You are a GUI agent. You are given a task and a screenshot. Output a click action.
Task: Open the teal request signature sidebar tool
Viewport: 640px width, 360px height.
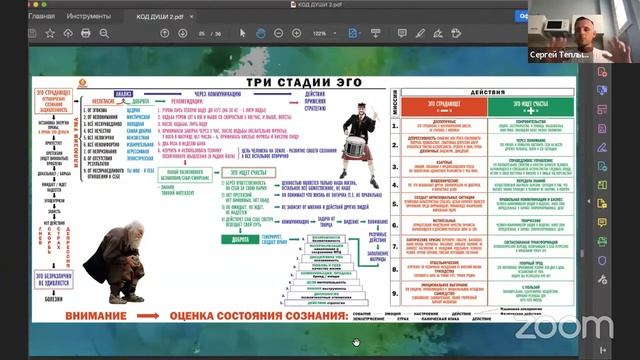pos(602,166)
